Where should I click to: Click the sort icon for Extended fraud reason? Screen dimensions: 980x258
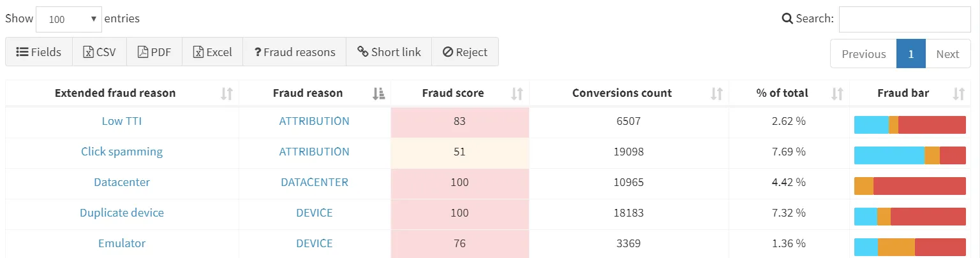pos(226,94)
